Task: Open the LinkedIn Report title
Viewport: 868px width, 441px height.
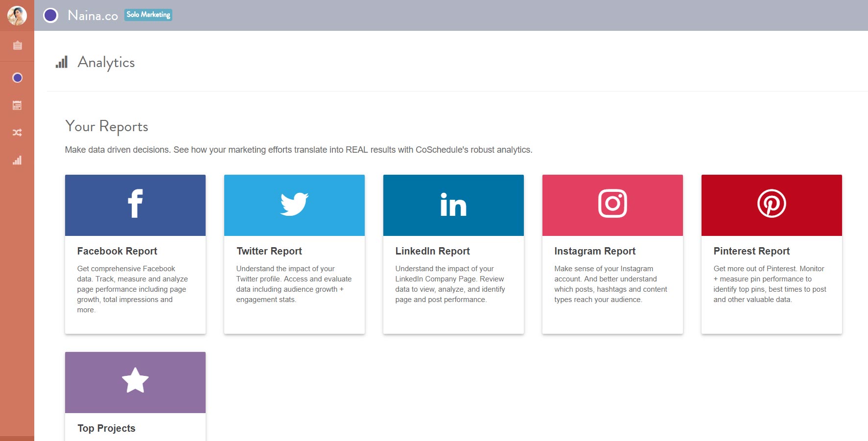Action: coord(432,251)
